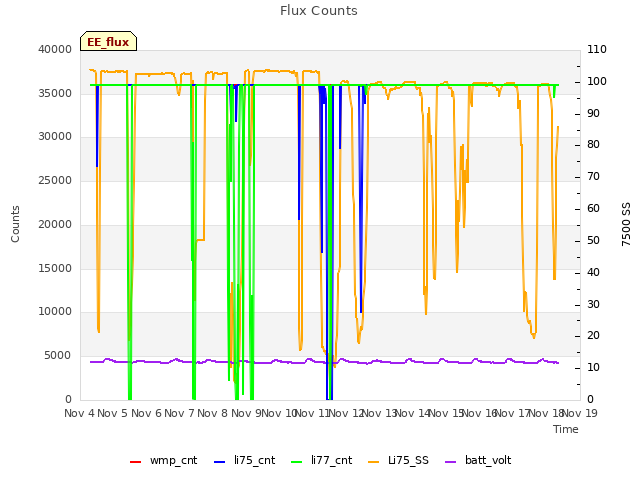Click the 80 tick on right axis
This screenshot has width=640, height=480.
[x=593, y=144]
